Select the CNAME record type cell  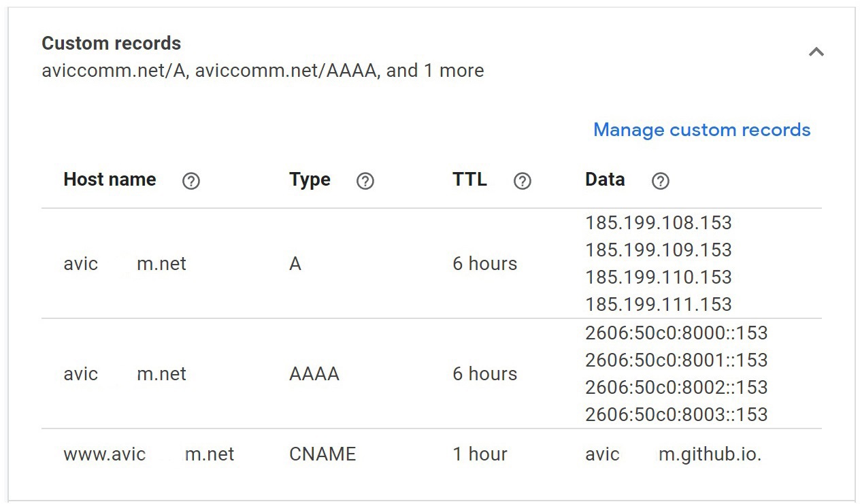click(322, 454)
